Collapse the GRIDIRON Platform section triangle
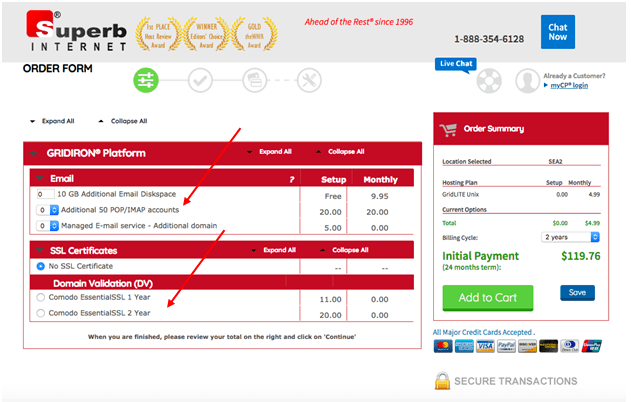 point(33,153)
